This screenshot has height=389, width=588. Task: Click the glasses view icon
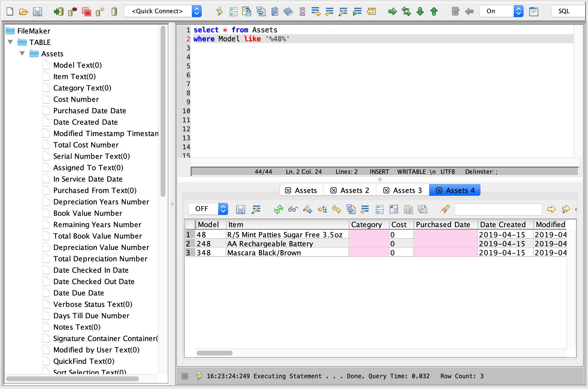pos(293,209)
